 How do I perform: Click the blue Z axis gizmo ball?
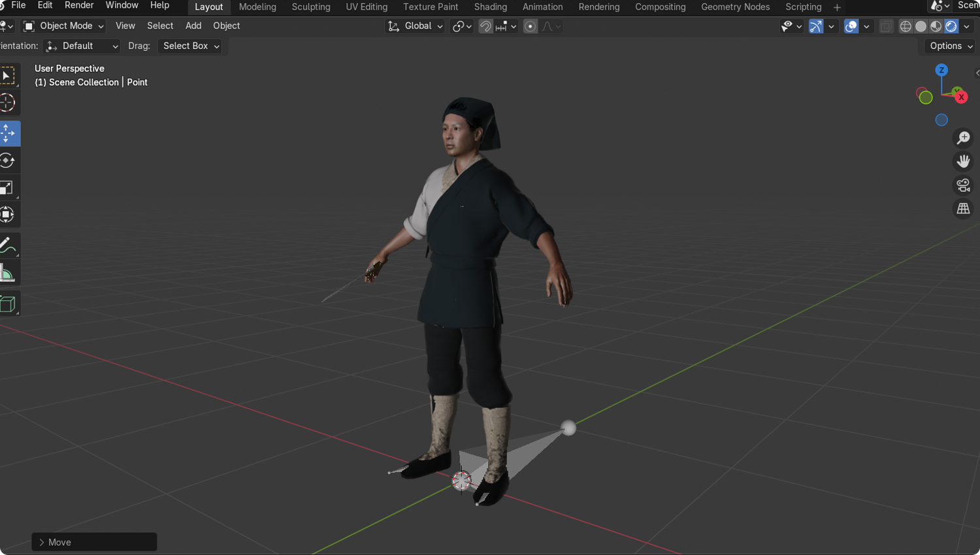coord(941,70)
